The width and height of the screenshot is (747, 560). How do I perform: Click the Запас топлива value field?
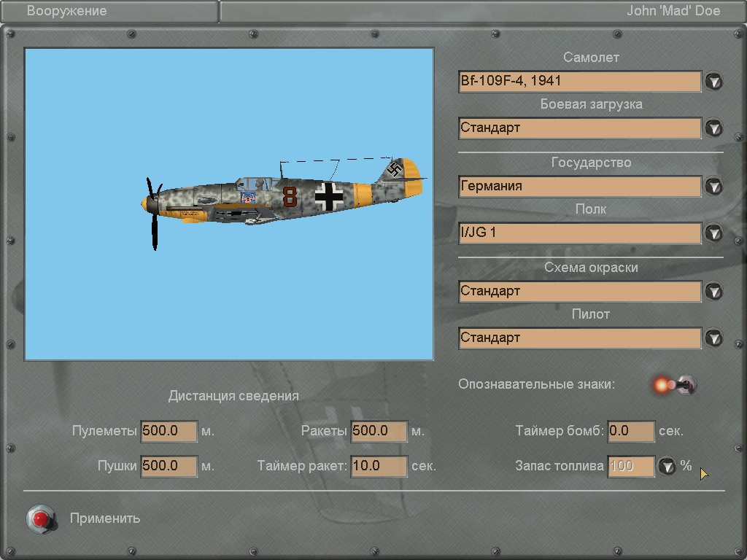point(631,466)
